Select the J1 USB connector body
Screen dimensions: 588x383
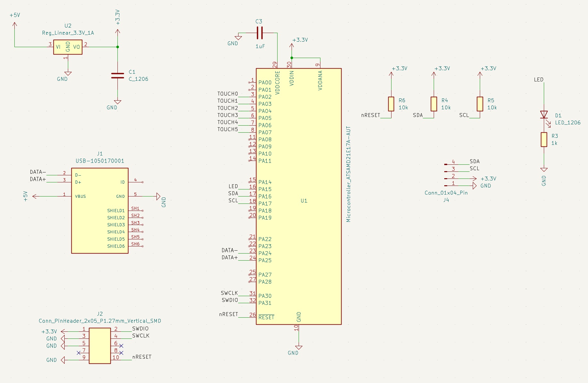coord(100,211)
